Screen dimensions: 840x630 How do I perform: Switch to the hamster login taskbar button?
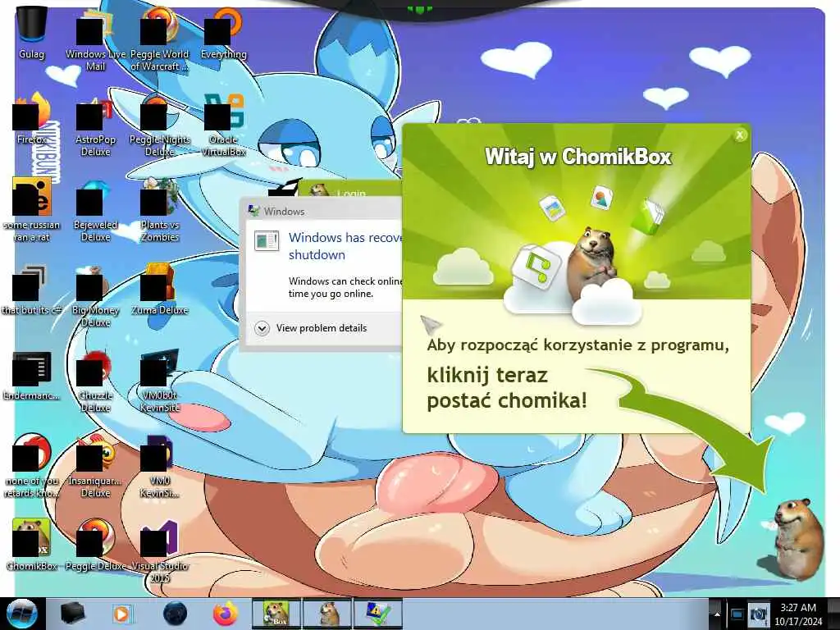click(327, 614)
